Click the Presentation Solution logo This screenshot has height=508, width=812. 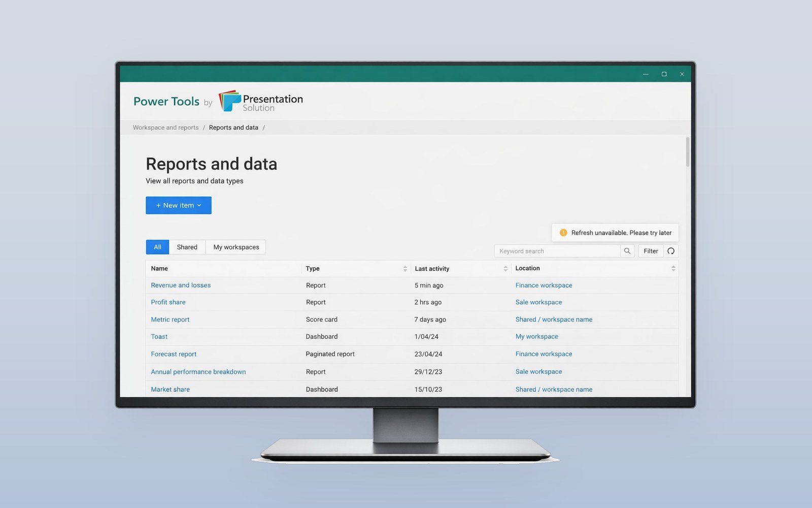coord(261,101)
